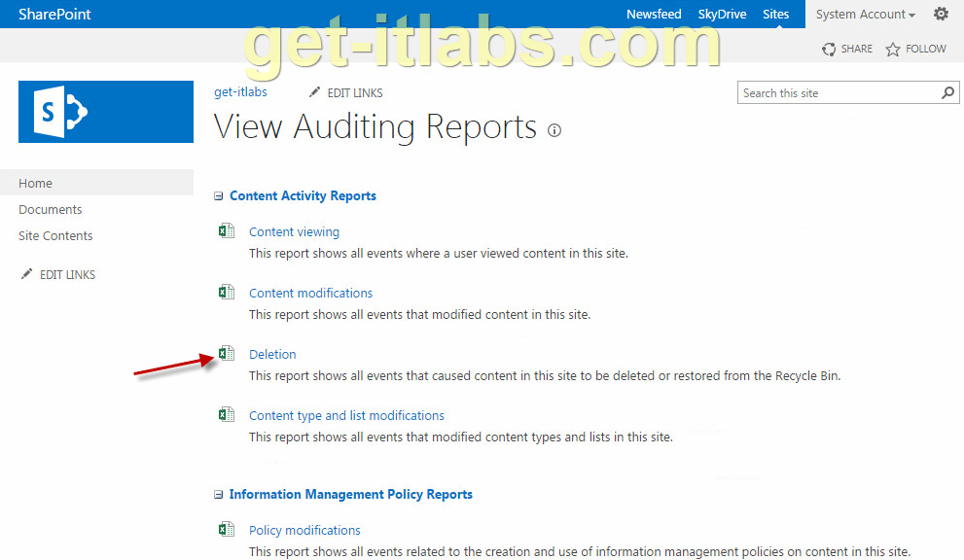Open Documents in left navigation
The width and height of the screenshot is (964, 560).
click(50, 210)
